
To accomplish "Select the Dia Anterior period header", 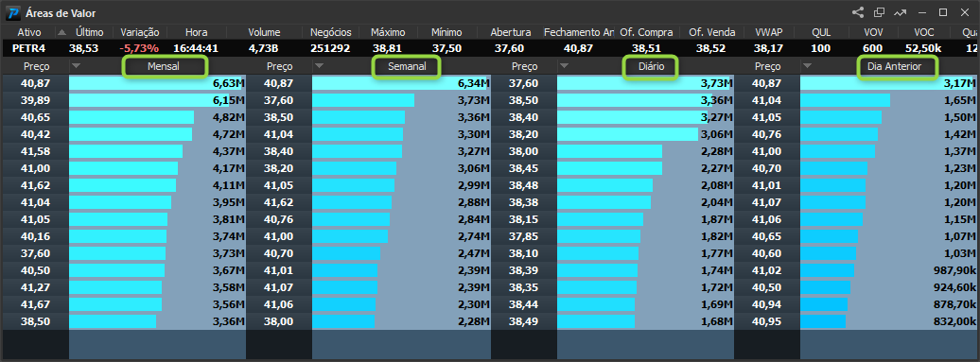I will pyautogui.click(x=898, y=66).
